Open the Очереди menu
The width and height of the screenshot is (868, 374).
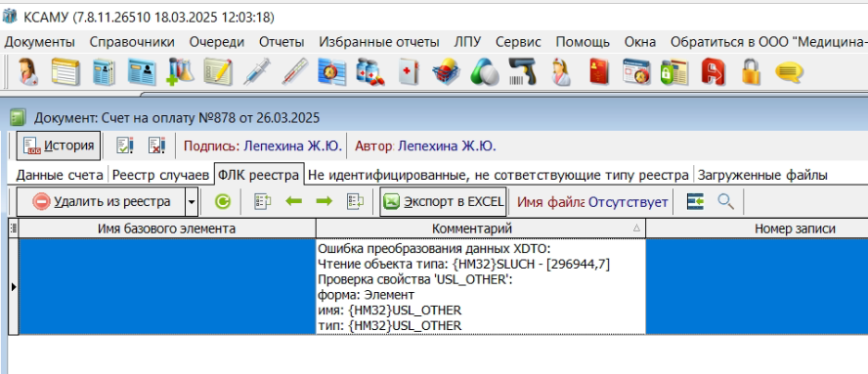pos(216,42)
